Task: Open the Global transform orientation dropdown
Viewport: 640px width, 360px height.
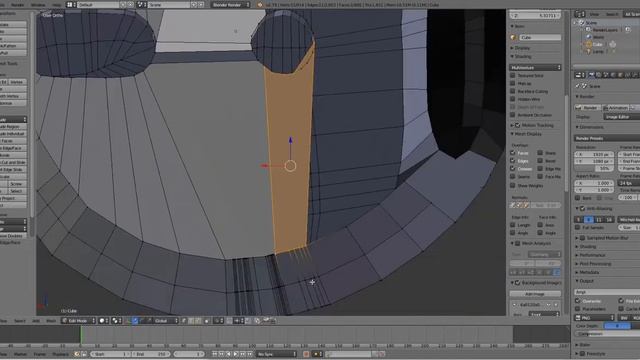Action: 166,321
